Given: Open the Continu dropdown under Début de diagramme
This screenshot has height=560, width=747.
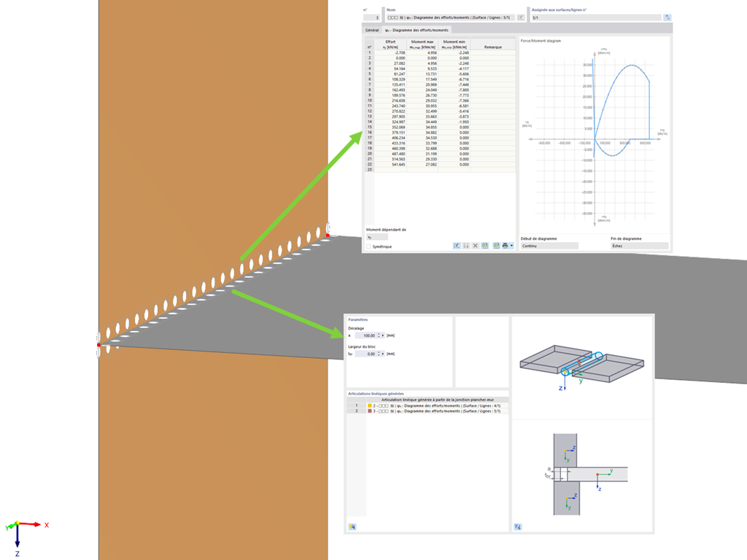Looking at the screenshot, I should click(x=549, y=246).
